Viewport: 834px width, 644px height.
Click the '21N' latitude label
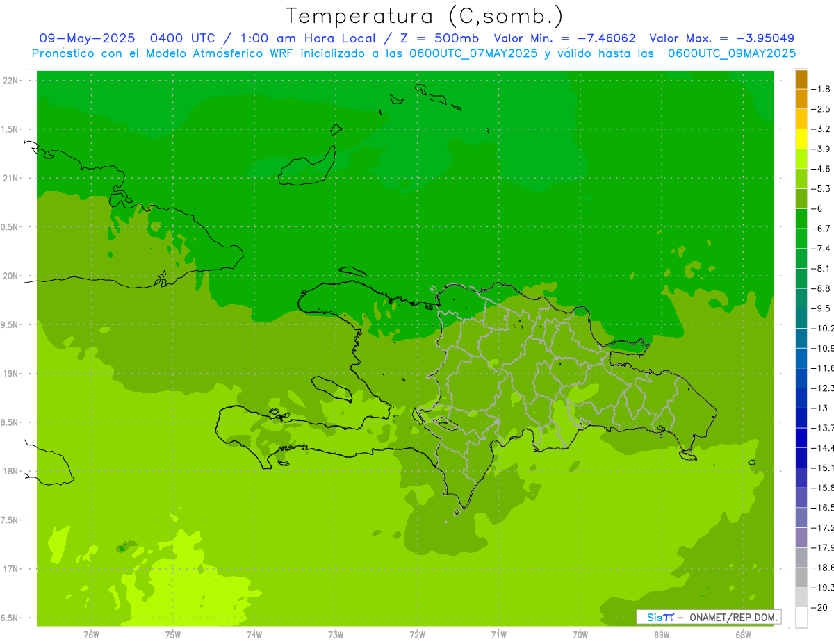[x=12, y=178]
